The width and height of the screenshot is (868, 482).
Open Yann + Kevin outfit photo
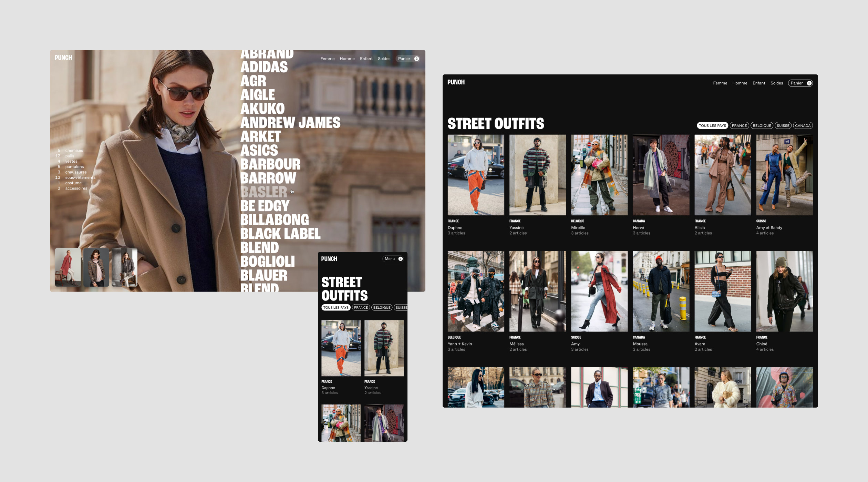[476, 291]
